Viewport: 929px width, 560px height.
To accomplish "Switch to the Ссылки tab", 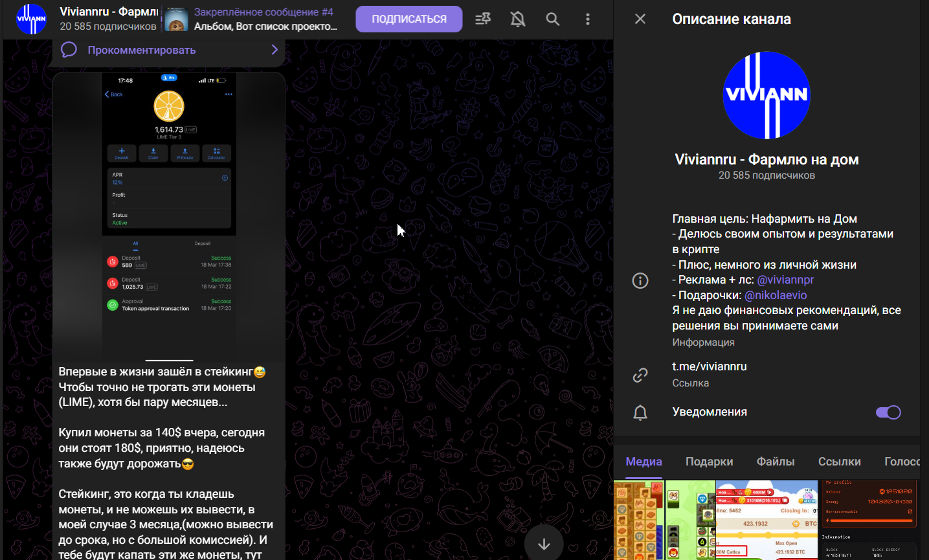I will pyautogui.click(x=840, y=462).
